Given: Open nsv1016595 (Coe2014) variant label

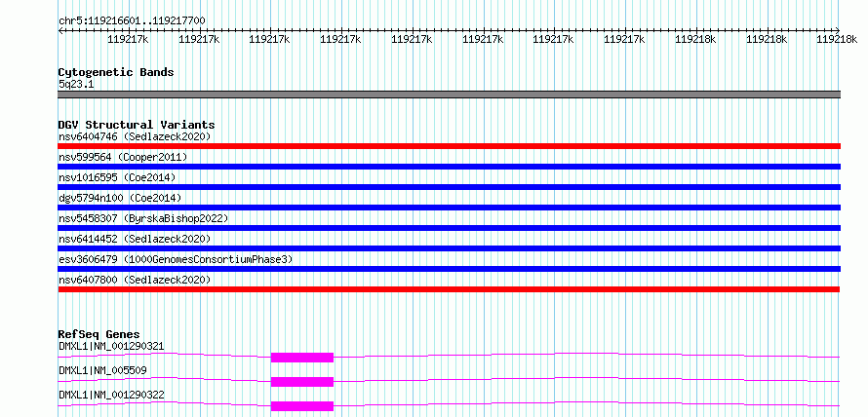Looking at the screenshot, I should click(117, 177).
